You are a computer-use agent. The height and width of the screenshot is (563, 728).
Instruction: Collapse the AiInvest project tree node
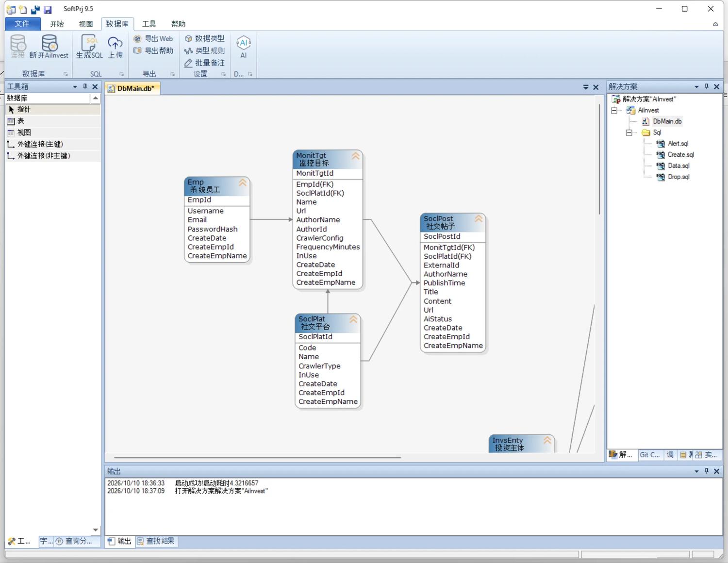(614, 110)
